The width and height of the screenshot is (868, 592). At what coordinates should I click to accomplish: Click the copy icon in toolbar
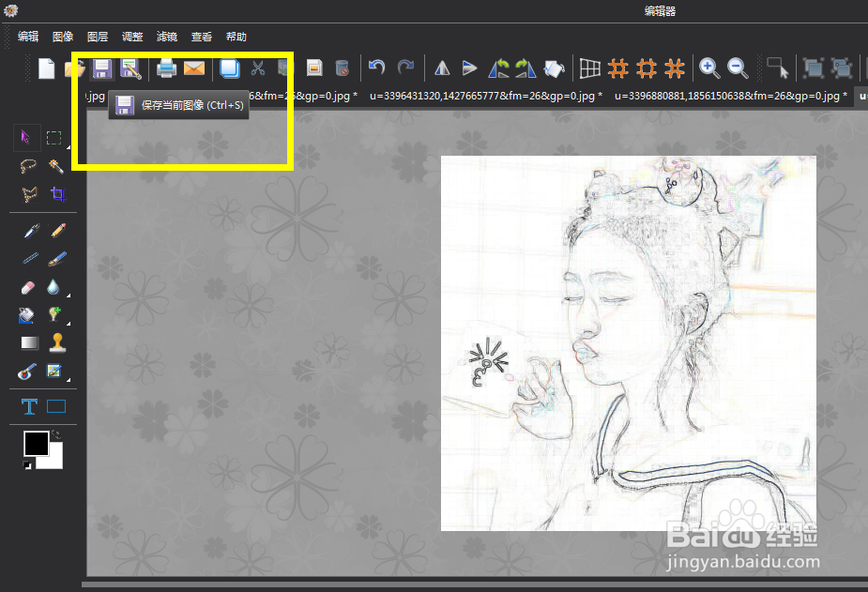(230, 68)
